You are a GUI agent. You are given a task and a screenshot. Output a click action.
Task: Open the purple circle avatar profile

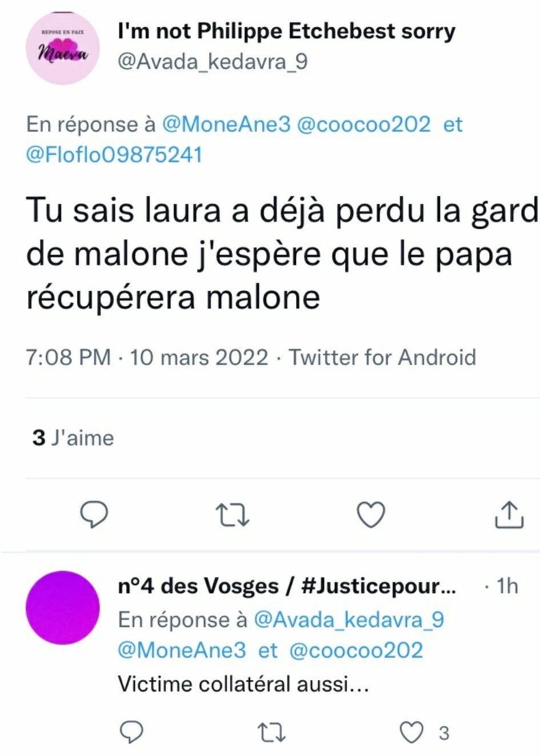pos(63,608)
